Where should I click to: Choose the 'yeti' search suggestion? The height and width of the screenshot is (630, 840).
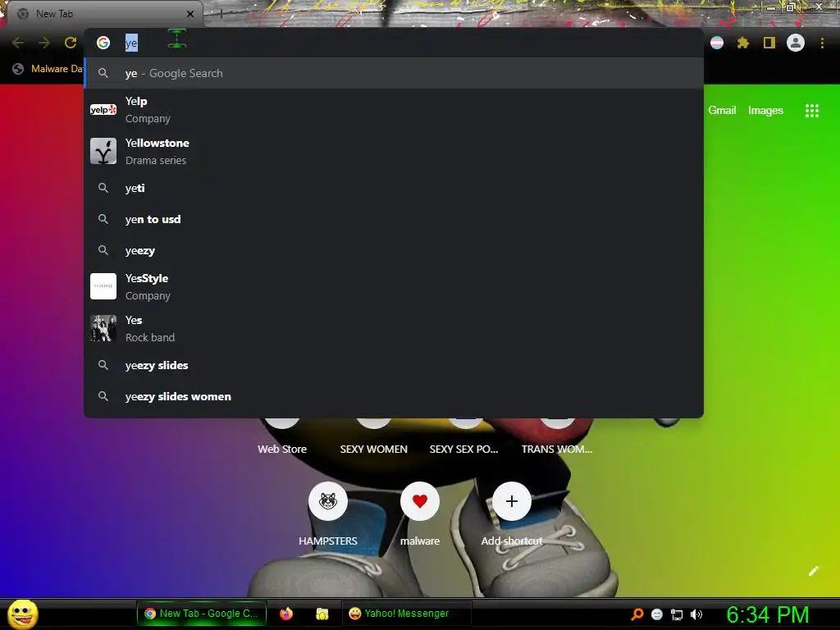coord(394,188)
